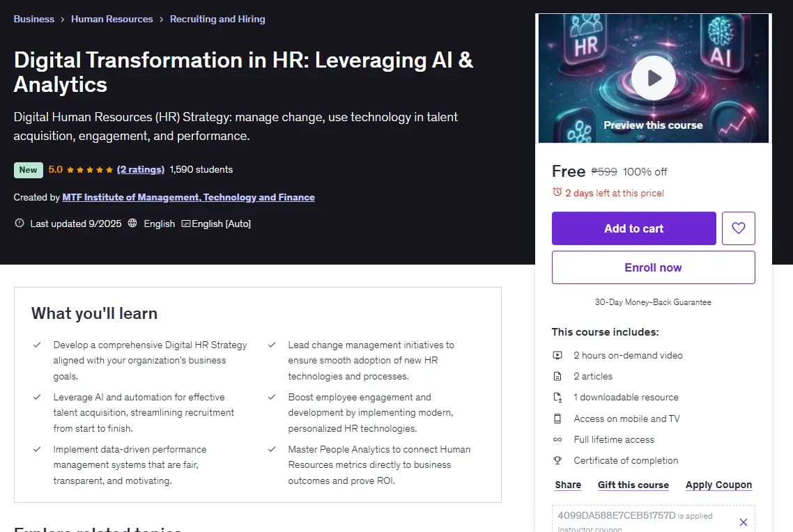
Task: Click the New badge label
Action: coord(29,170)
